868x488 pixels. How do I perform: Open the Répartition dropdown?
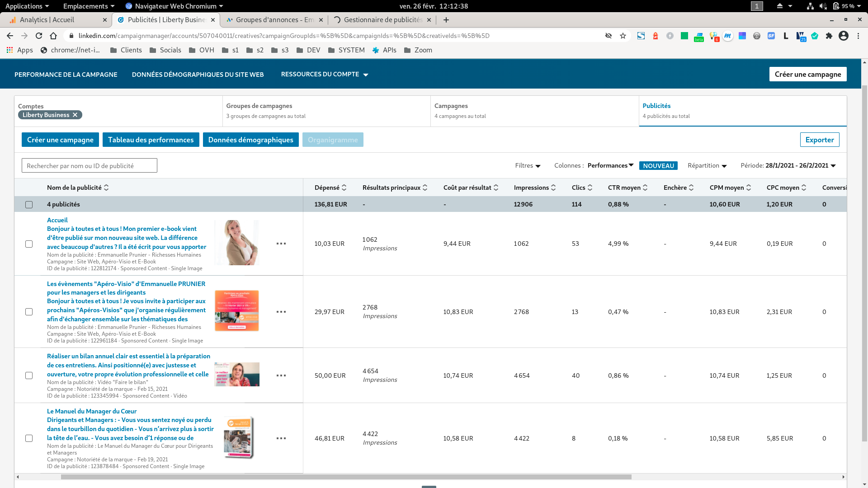click(707, 165)
